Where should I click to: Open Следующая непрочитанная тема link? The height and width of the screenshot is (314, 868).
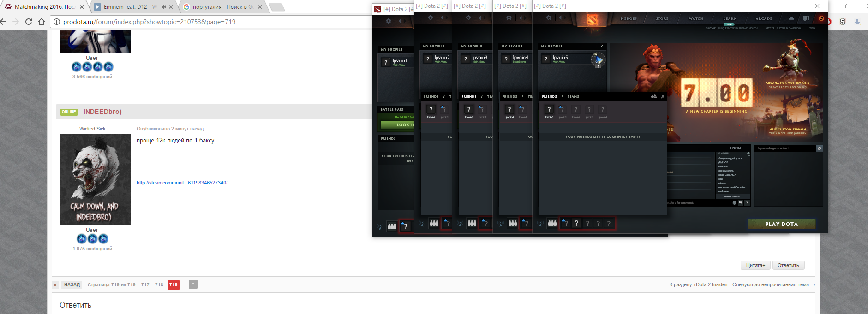click(774, 284)
